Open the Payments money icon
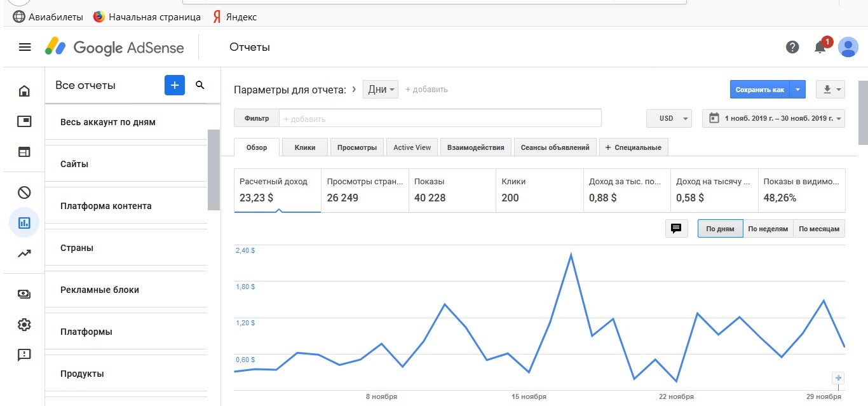Screen dimensions: 868x406 (24, 294)
